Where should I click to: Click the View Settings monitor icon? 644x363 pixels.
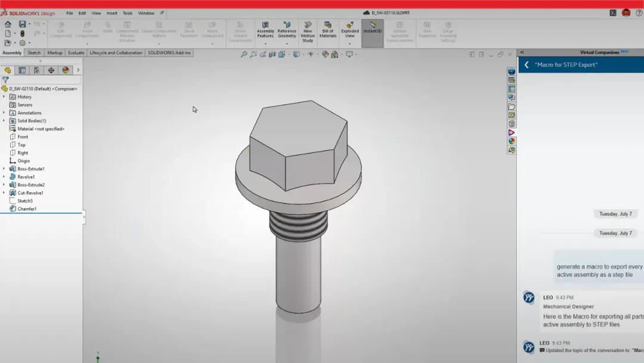coord(349,54)
